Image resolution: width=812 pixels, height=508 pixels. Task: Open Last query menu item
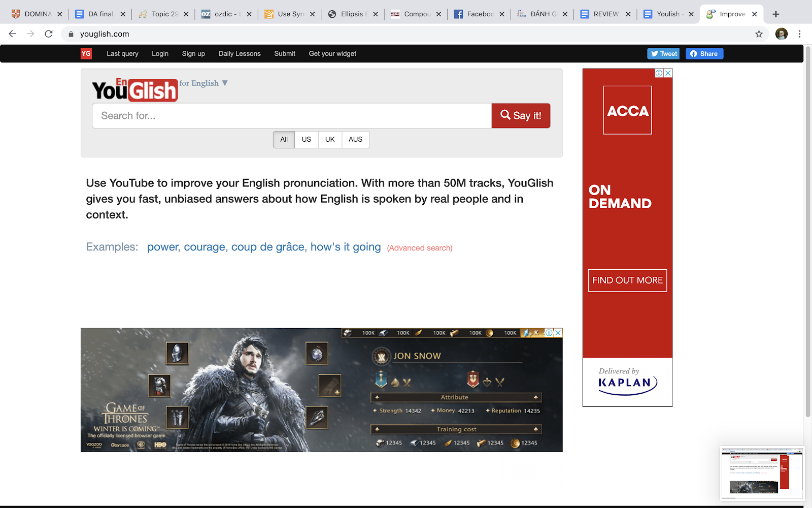click(x=122, y=53)
